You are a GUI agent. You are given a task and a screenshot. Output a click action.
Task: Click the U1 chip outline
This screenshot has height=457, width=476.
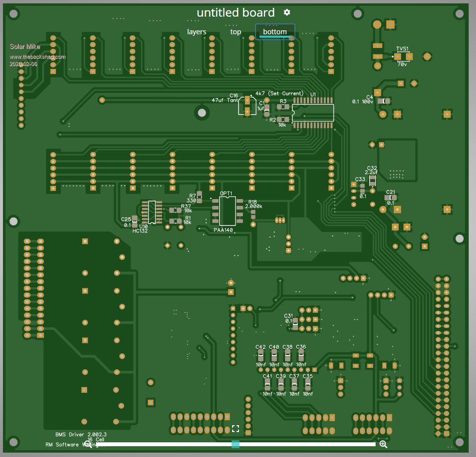point(313,113)
